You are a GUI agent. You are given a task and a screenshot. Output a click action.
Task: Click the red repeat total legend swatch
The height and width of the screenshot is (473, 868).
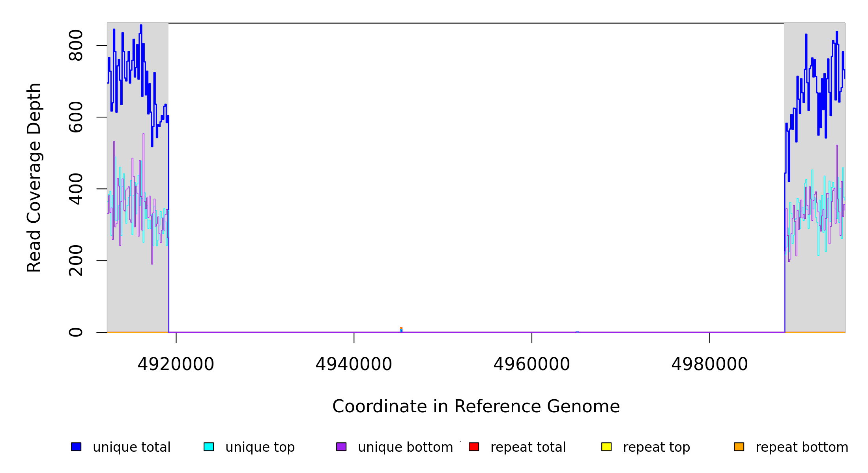click(x=474, y=447)
